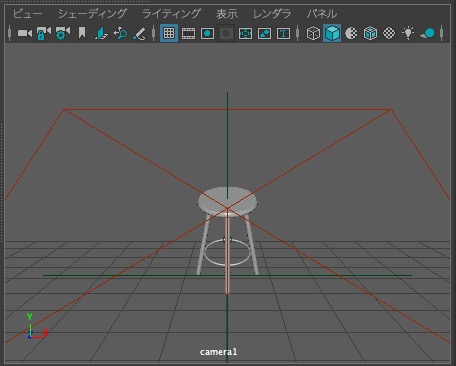Toggle the Field Chart icon
Screen dimensions: 456x366
click(245, 33)
